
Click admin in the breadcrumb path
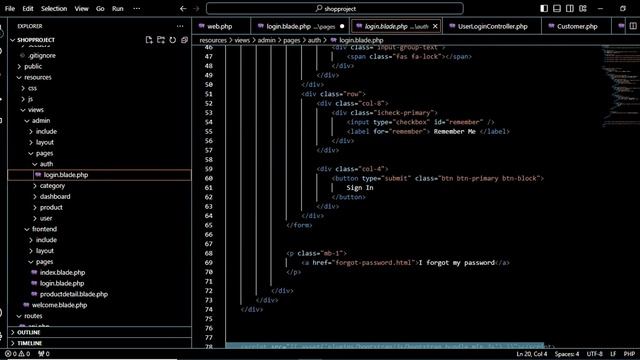click(267, 40)
